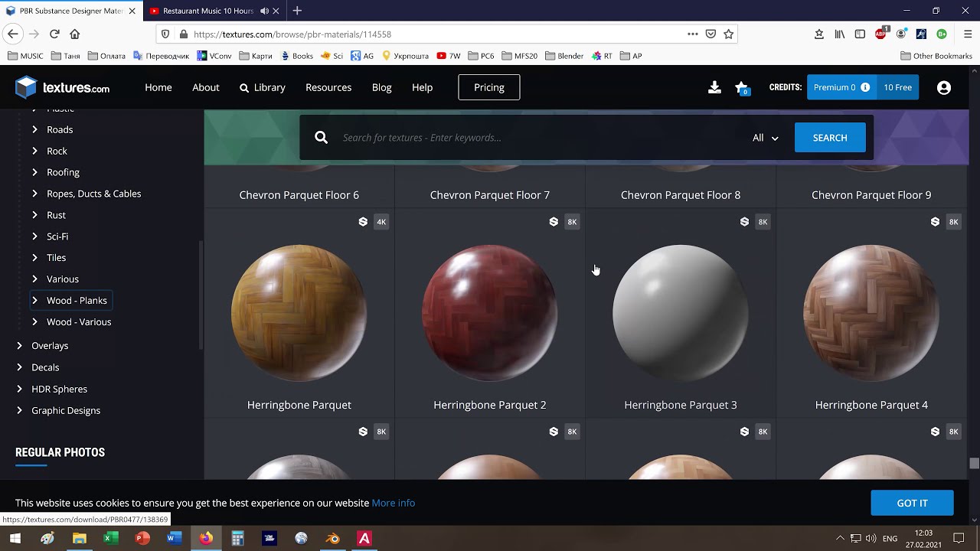Open the About nav item
This screenshot has width=980, height=551.
205,87
